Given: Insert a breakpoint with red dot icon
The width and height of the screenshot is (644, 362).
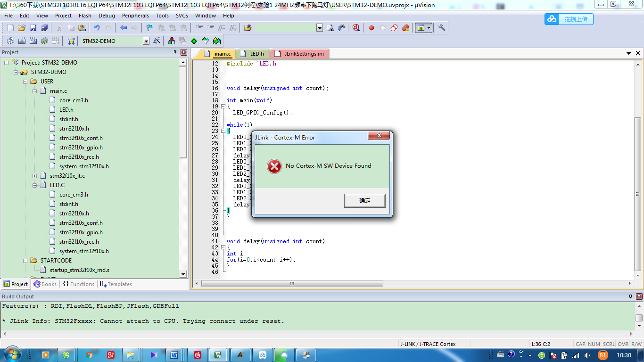Looking at the screenshot, I should [x=372, y=28].
